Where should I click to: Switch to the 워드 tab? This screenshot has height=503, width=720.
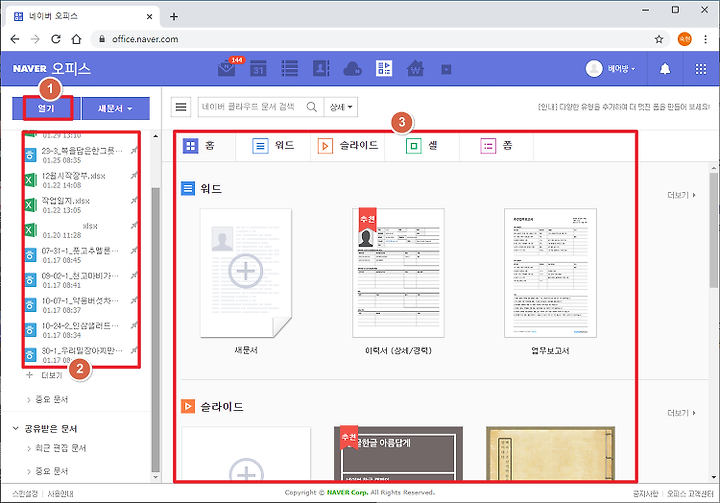273,146
